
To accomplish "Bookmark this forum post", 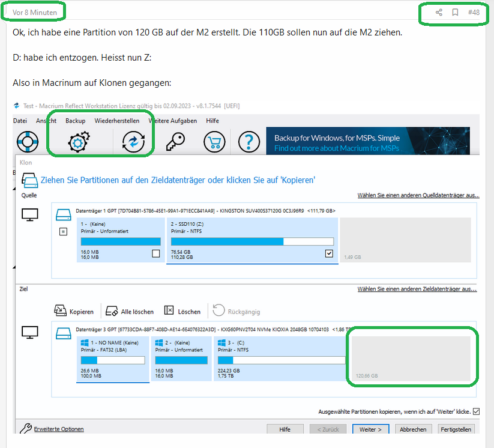I will pos(455,12).
